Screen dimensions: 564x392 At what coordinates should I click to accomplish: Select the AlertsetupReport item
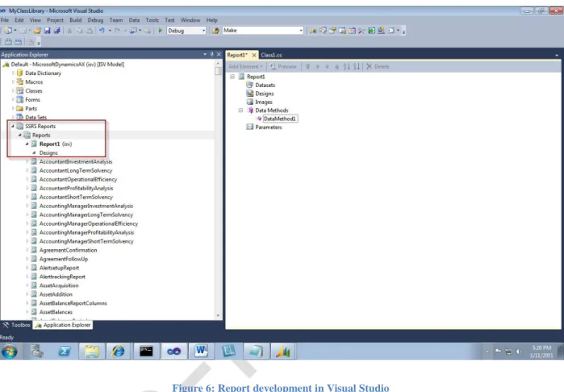[59, 268]
